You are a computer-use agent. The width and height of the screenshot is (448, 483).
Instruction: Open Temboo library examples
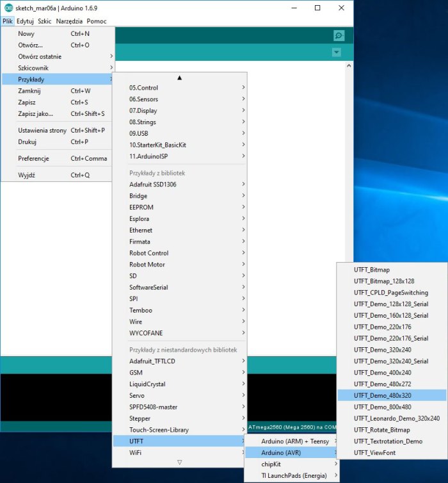coord(180,310)
